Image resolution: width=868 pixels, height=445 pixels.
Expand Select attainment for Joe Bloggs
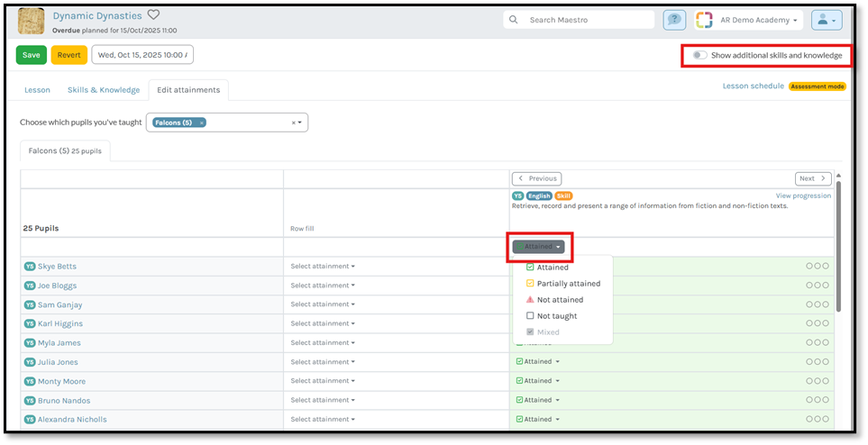tap(323, 286)
